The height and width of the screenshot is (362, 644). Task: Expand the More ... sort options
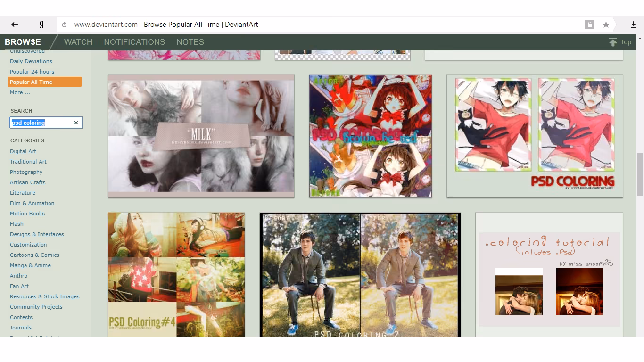point(20,92)
